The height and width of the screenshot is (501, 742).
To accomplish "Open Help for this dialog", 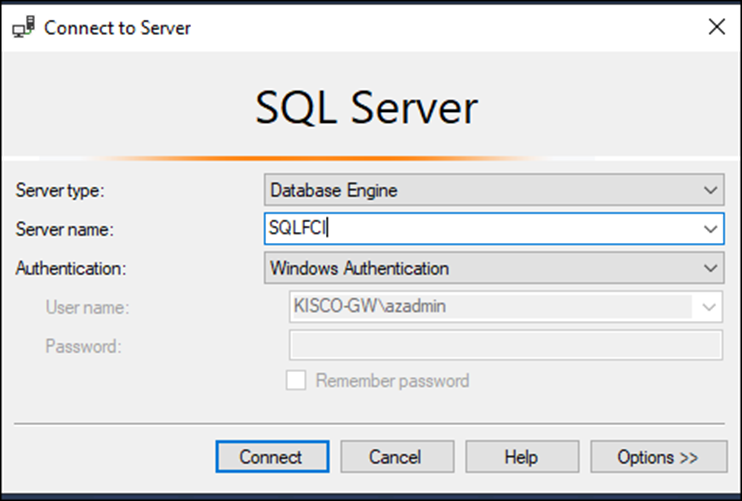I will point(522,457).
